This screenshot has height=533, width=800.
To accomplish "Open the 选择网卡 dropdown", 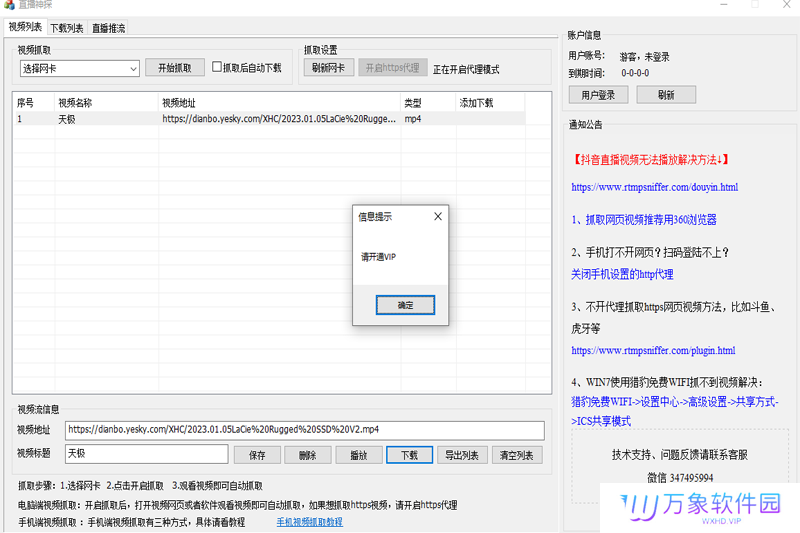I will pyautogui.click(x=80, y=68).
